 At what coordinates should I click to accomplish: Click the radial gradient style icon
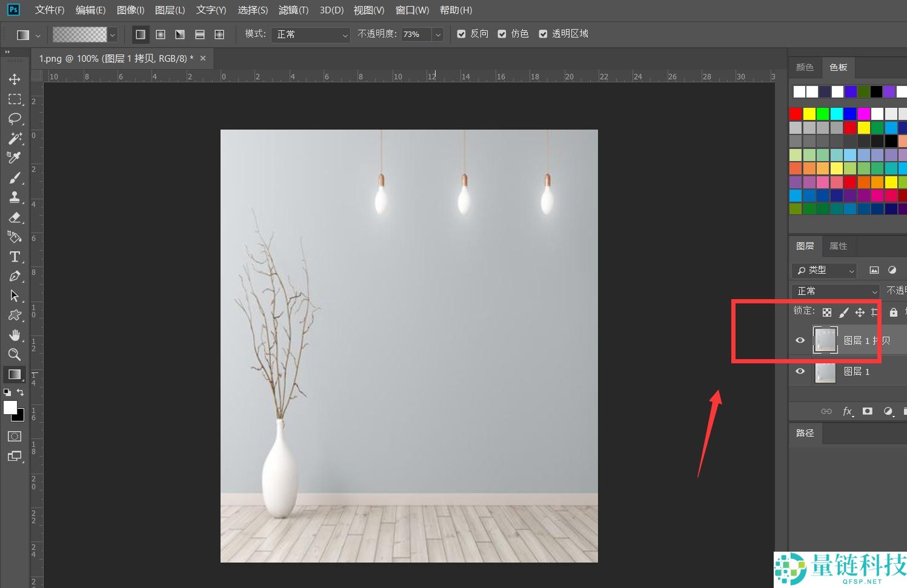click(161, 35)
